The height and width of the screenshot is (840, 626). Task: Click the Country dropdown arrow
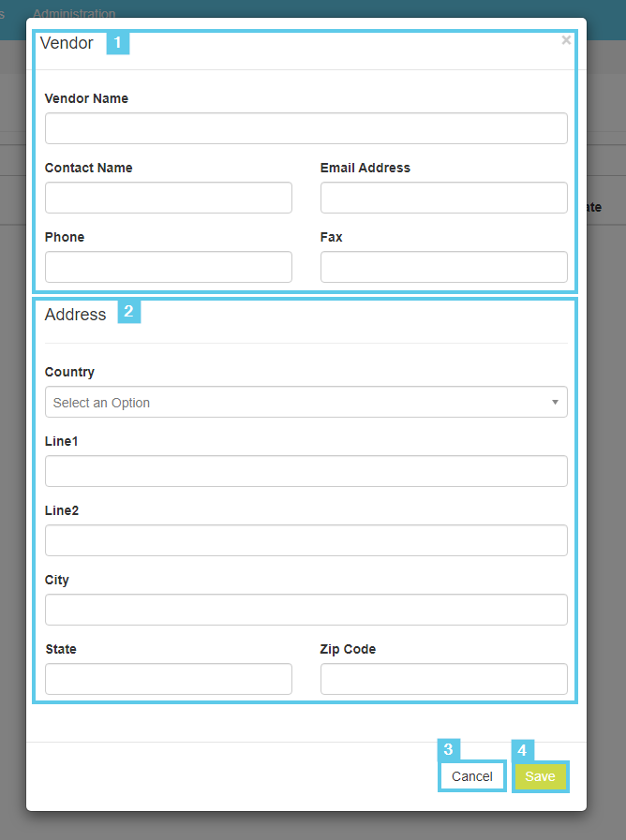click(555, 403)
